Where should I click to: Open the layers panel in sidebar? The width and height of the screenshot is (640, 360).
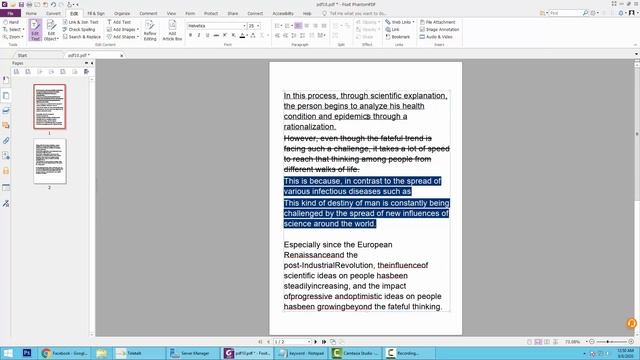click(x=6, y=110)
